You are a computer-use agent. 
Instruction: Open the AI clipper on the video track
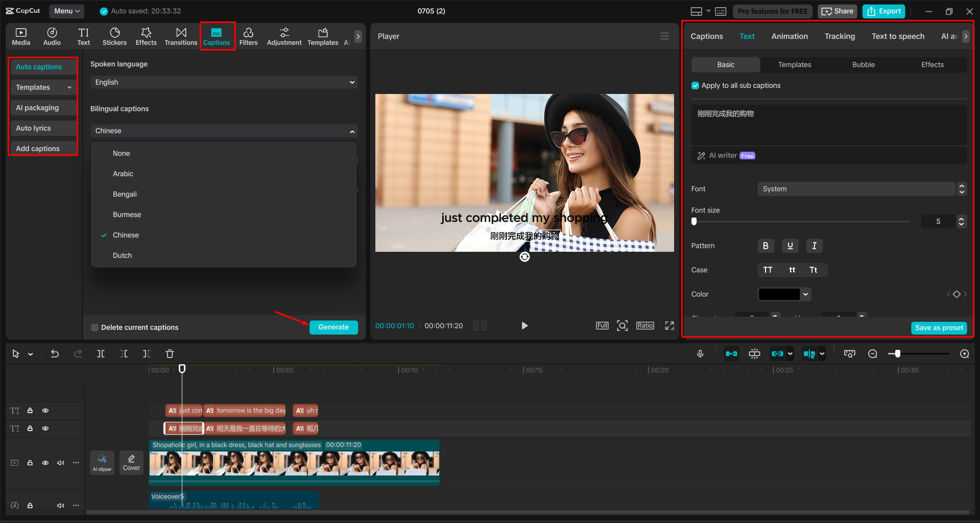point(102,462)
